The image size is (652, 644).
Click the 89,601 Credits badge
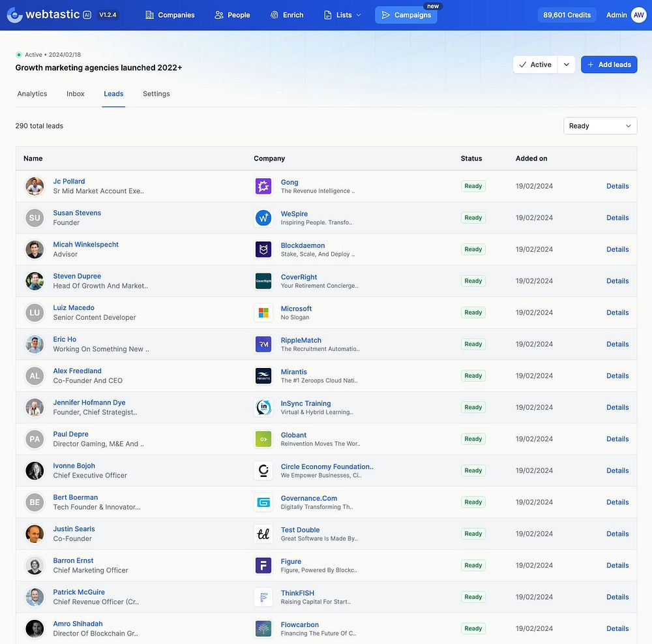567,15
